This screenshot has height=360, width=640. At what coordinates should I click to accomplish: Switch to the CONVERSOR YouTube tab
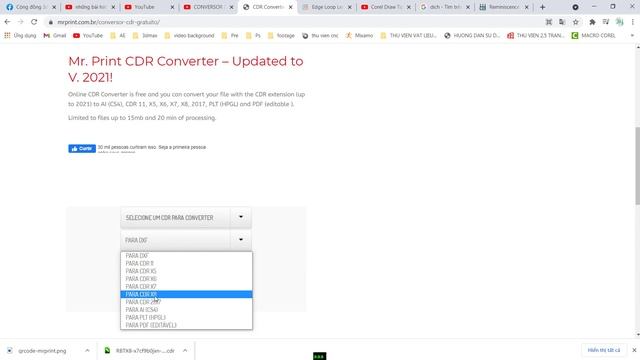(208, 7)
